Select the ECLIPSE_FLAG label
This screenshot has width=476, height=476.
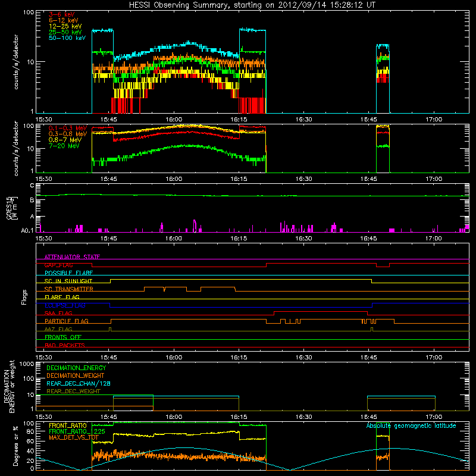[x=65, y=305]
